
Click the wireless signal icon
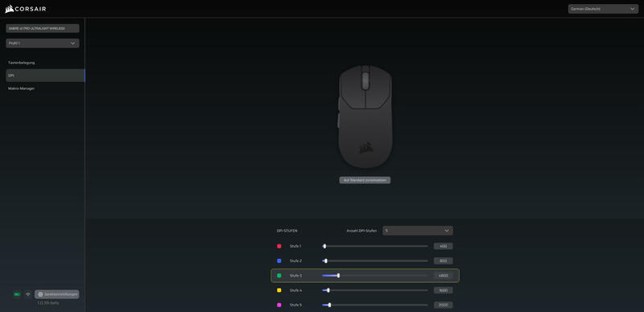(x=28, y=294)
